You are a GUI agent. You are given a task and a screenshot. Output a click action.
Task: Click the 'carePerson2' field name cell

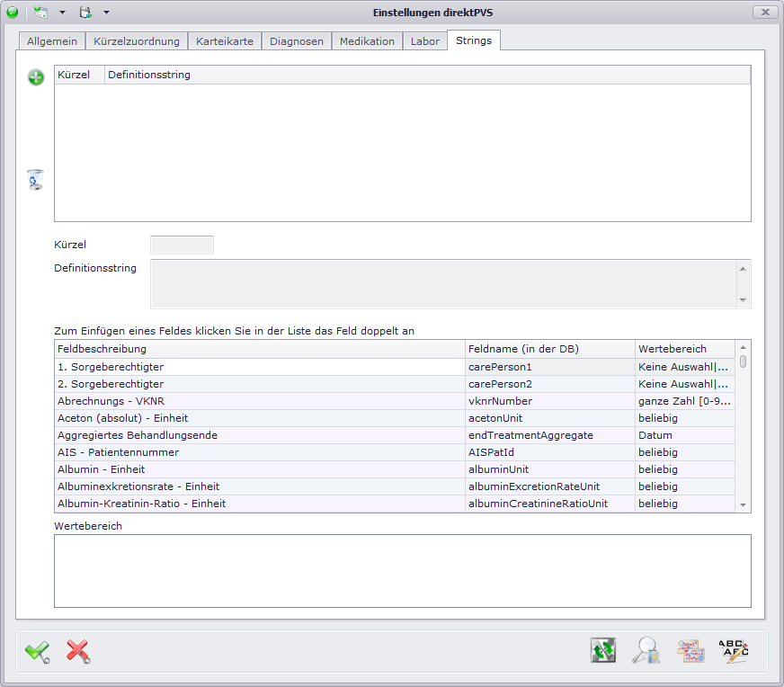pyautogui.click(x=550, y=384)
